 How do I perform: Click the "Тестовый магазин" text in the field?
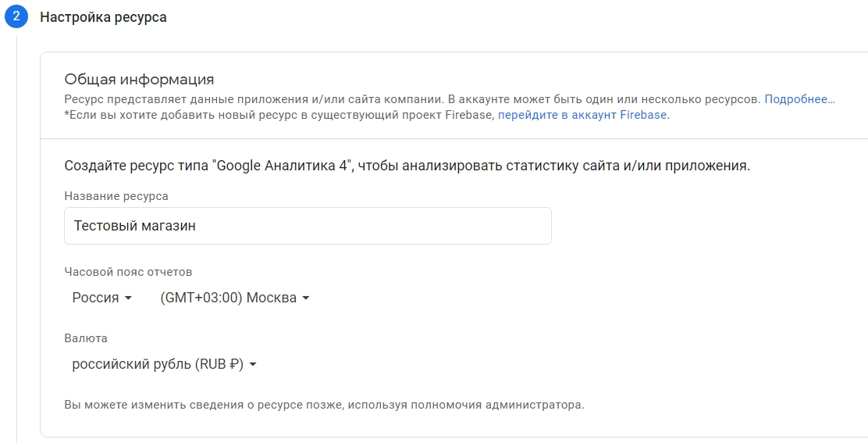click(134, 226)
